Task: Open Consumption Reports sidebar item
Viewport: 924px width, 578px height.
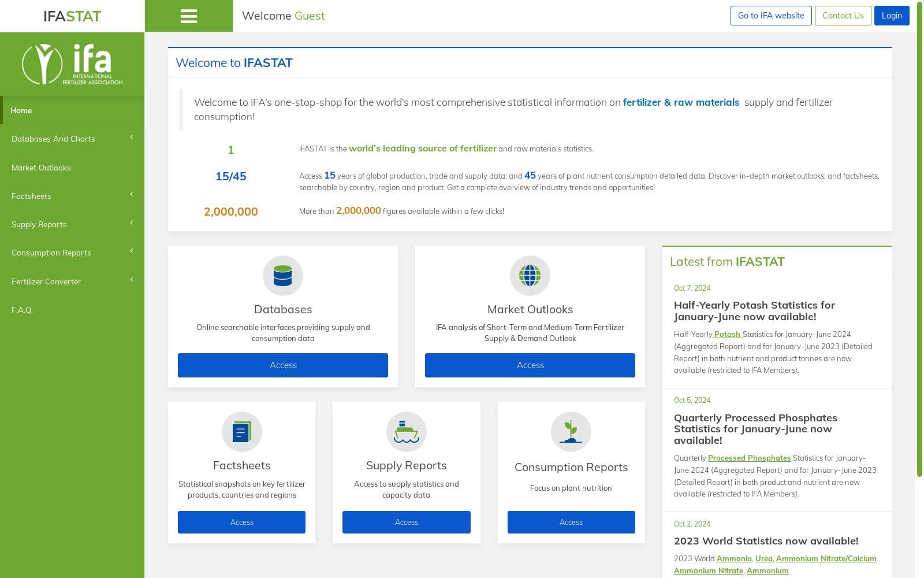Action: [x=72, y=253]
